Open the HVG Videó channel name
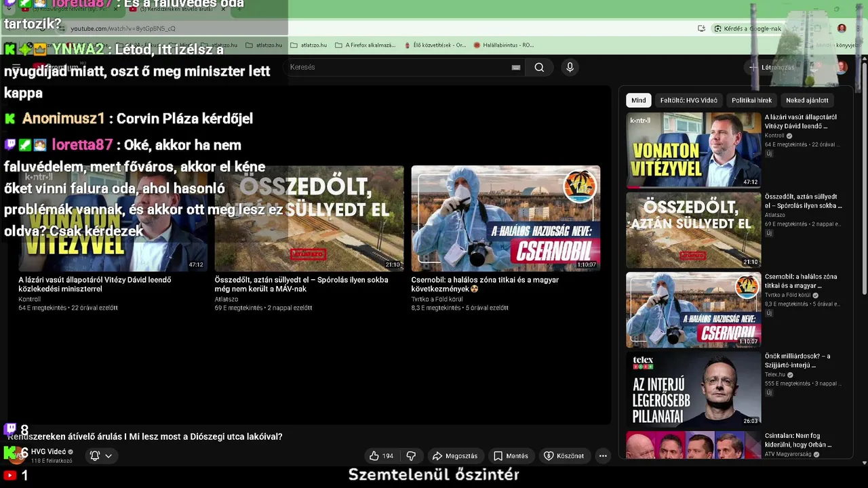 (x=48, y=451)
